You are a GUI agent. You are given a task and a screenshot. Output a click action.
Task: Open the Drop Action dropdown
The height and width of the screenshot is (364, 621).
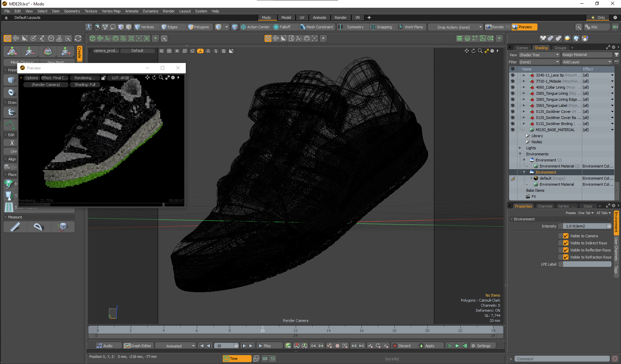tap(456, 27)
